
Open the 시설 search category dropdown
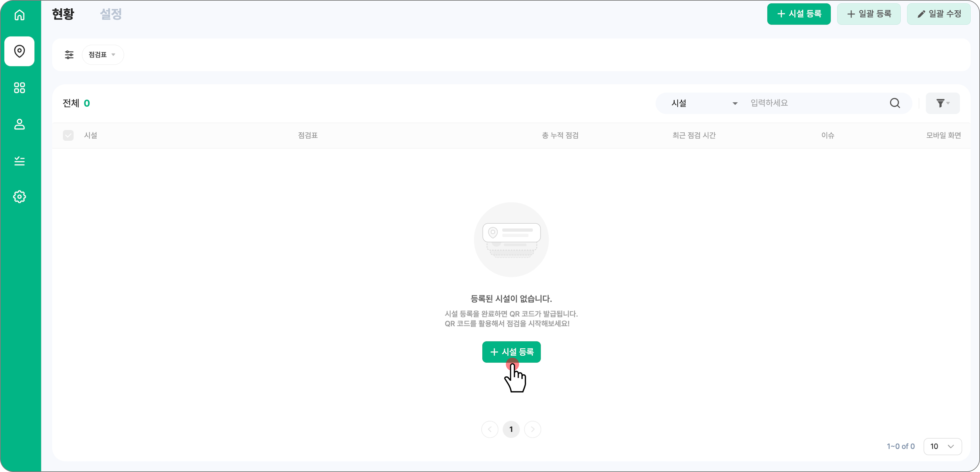[x=704, y=103]
